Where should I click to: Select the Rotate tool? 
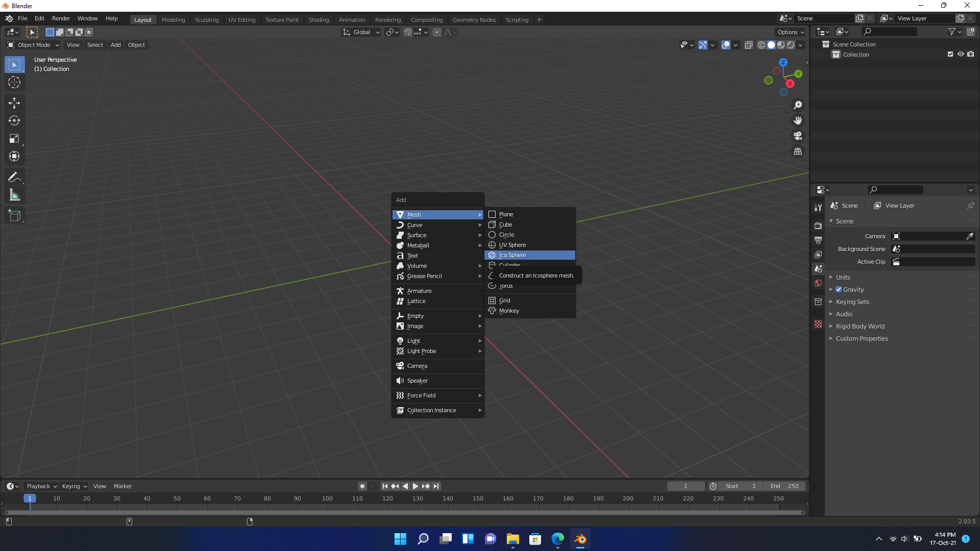(14, 120)
